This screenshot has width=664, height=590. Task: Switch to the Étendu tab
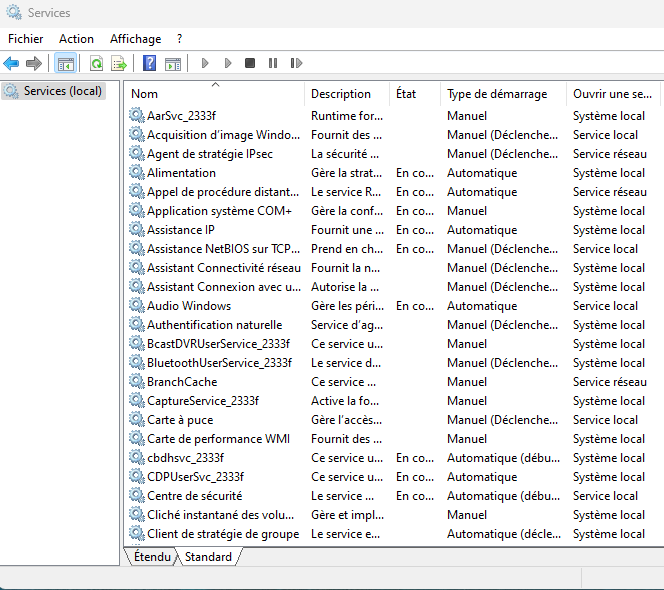point(152,557)
